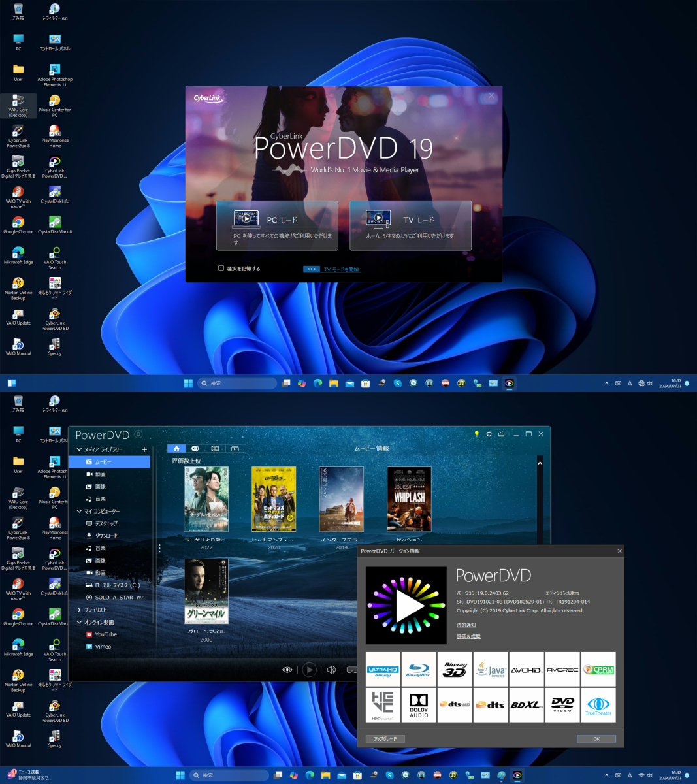The width and height of the screenshot is (697, 784).
Task: Click the round icon beside the PowerDVD title
Action: pos(138,434)
